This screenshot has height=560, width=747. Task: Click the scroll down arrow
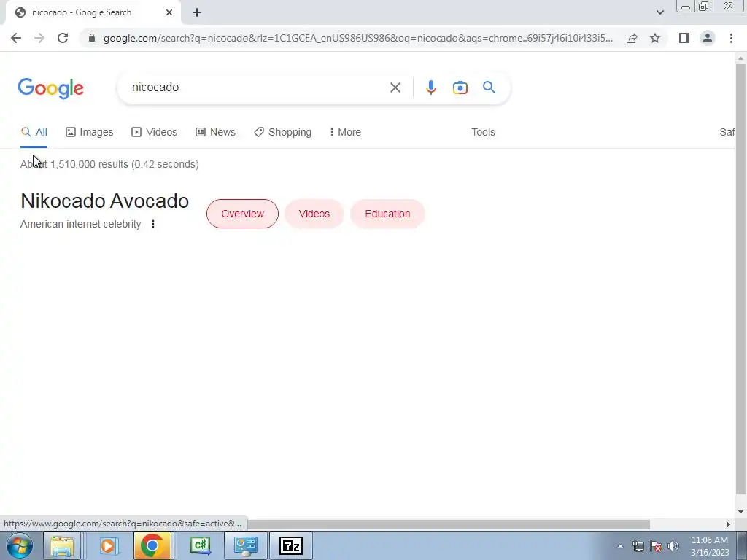click(740, 512)
